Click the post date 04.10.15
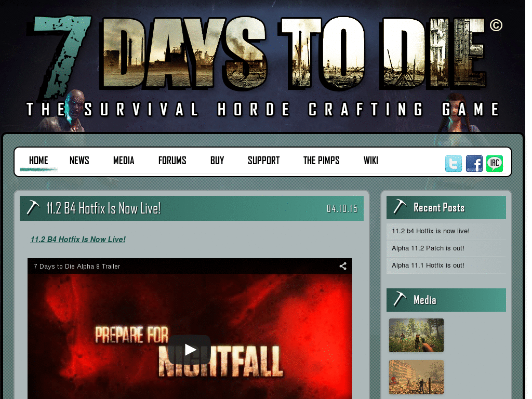Image resolution: width=532 pixels, height=399 pixels. (342, 208)
